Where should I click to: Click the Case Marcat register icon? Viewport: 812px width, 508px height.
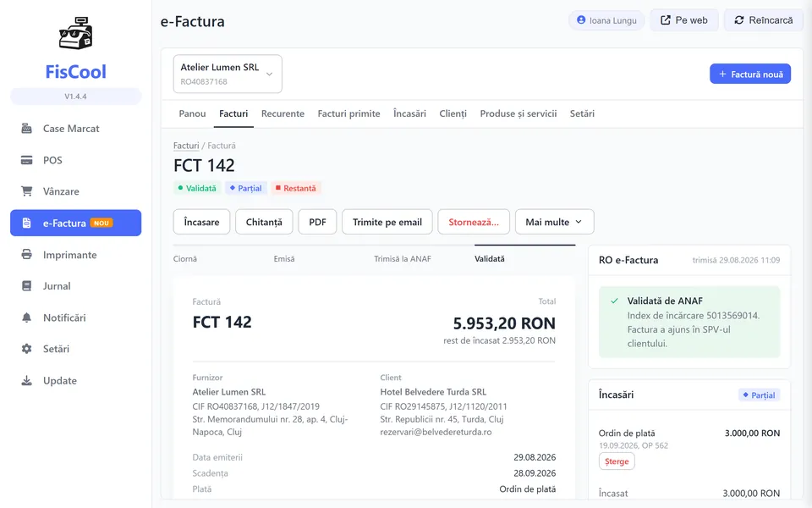[26, 129]
